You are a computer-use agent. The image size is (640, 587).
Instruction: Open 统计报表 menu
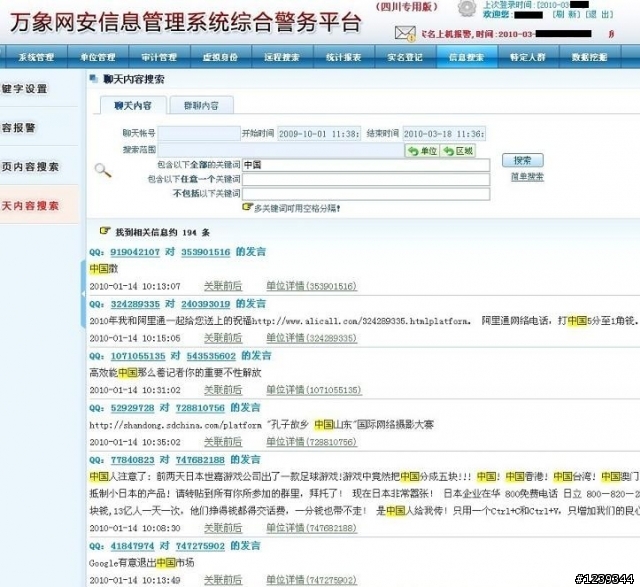coord(344,57)
